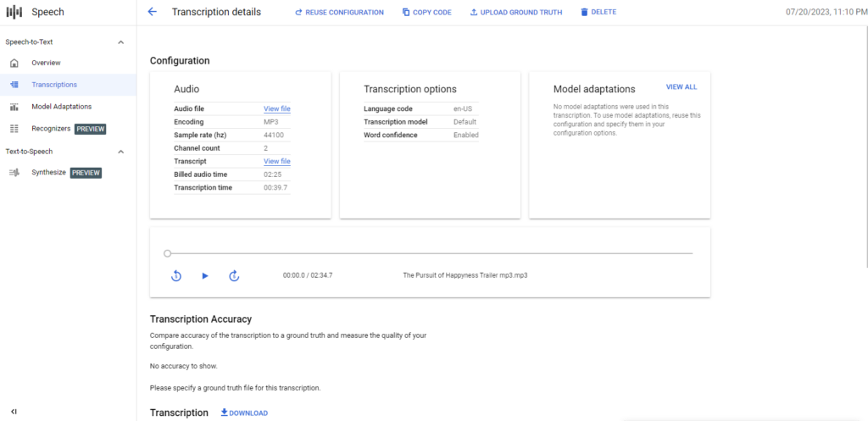
Task: Click the Word confidence Enabled value
Action: (x=466, y=135)
